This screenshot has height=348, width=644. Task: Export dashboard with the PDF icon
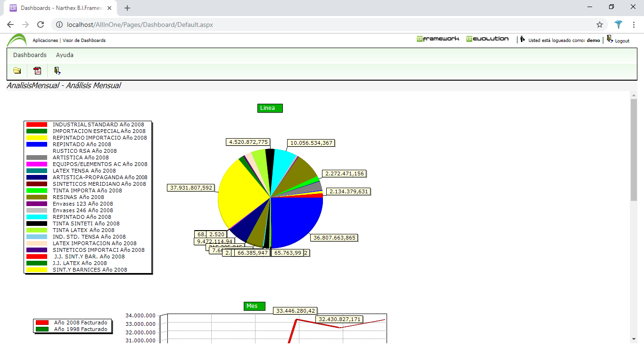pyautogui.click(x=37, y=71)
